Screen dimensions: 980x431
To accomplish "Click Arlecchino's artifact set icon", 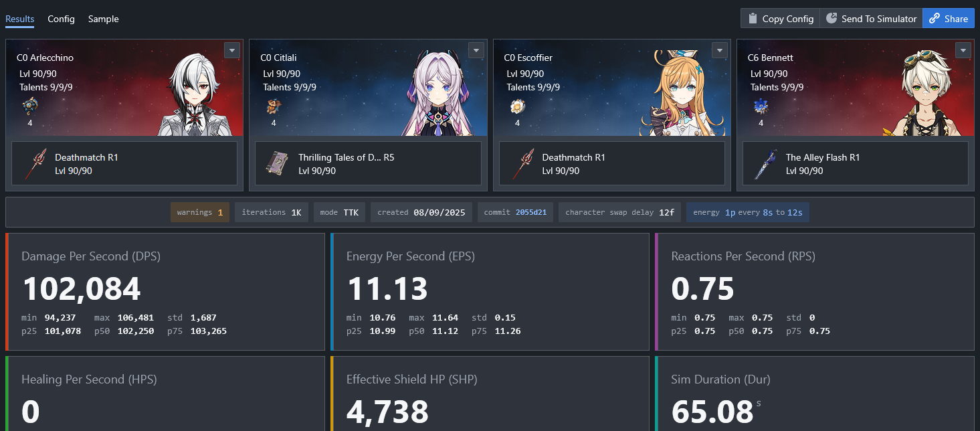I will [x=30, y=106].
